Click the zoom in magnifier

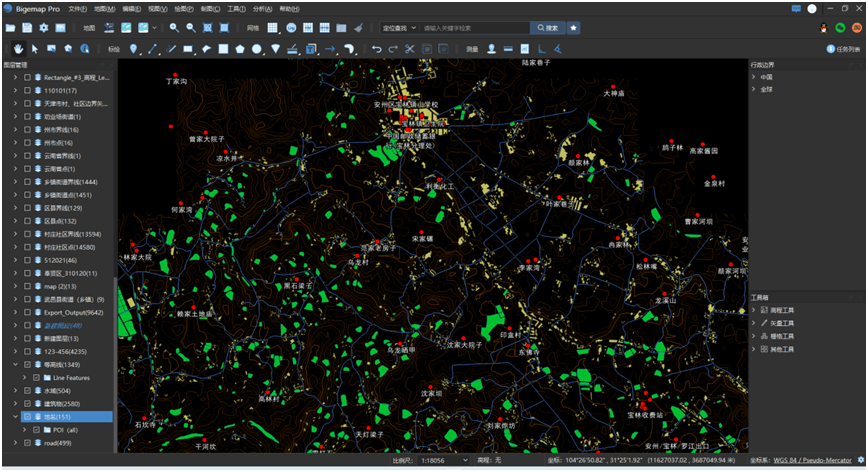[174, 28]
